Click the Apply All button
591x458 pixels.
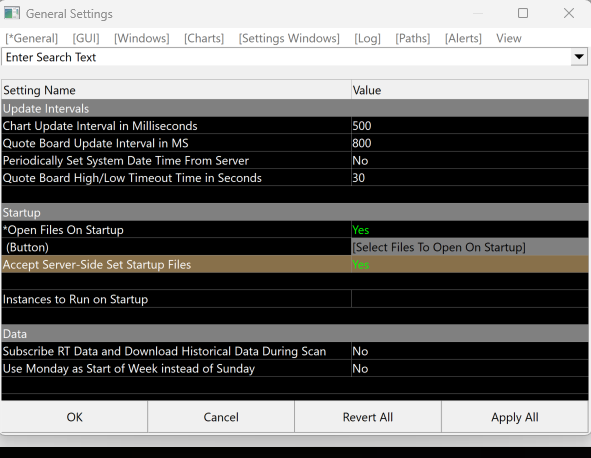(514, 417)
